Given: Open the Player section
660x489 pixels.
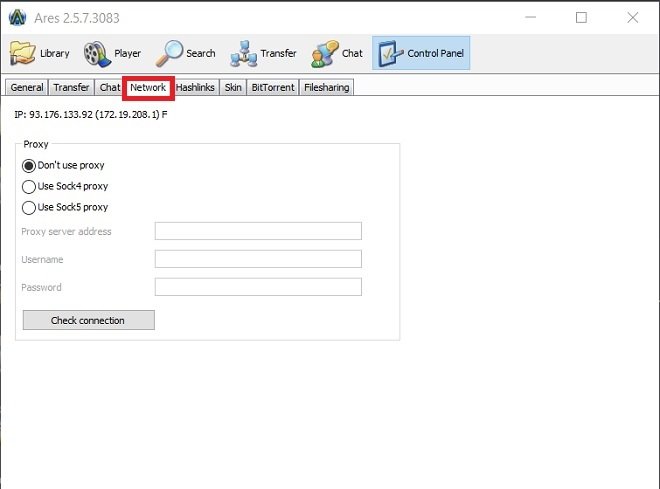Looking at the screenshot, I should [112, 53].
